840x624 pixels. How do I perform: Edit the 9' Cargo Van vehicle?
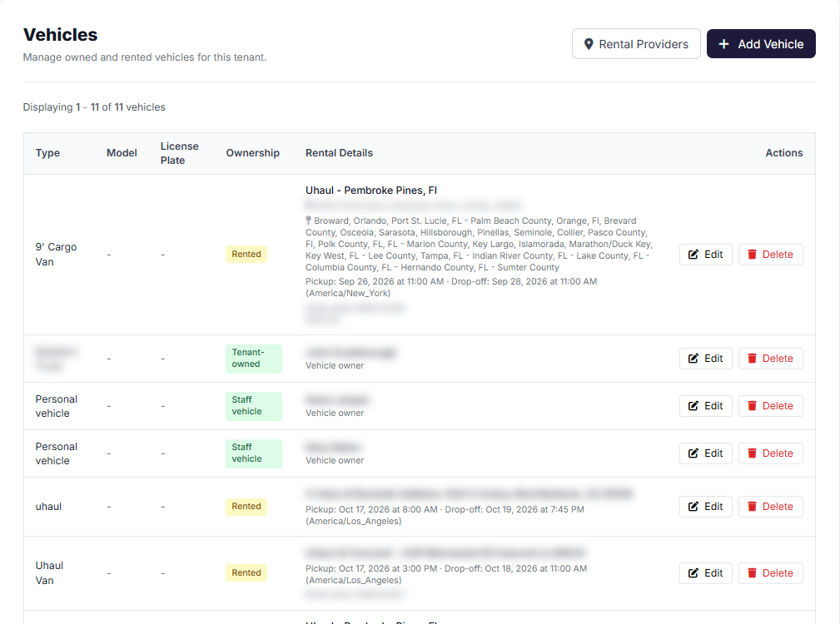coord(705,255)
